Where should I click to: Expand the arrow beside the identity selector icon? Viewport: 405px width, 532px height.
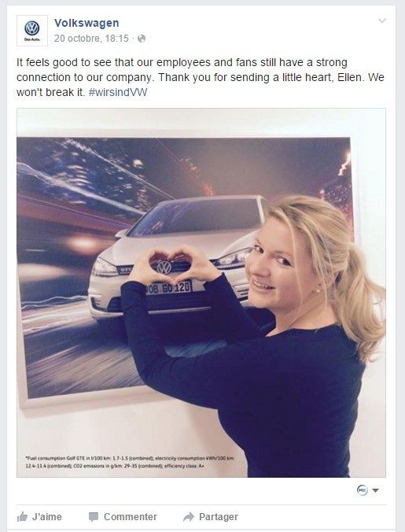[x=376, y=490]
